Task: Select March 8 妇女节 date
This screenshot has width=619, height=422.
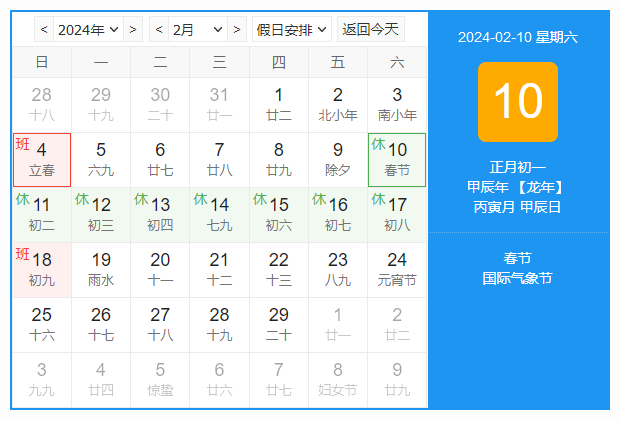Action: pos(338,380)
